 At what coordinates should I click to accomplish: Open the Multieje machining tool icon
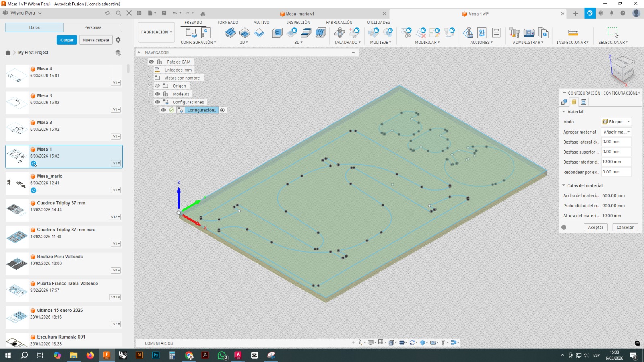(x=373, y=33)
